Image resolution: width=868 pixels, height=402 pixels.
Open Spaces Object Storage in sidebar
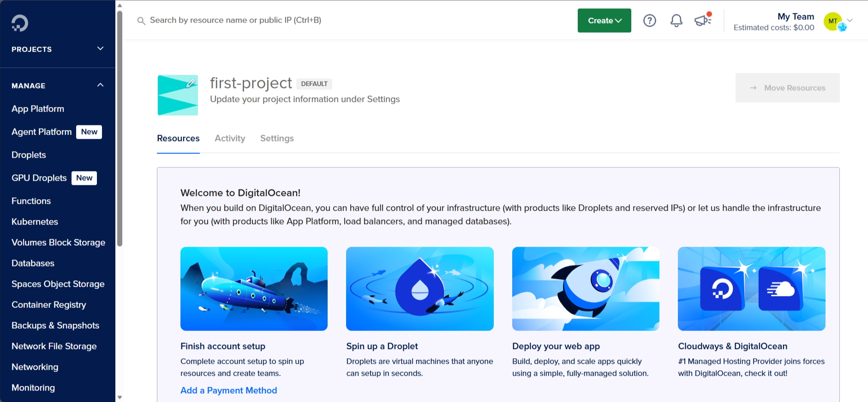coord(58,284)
